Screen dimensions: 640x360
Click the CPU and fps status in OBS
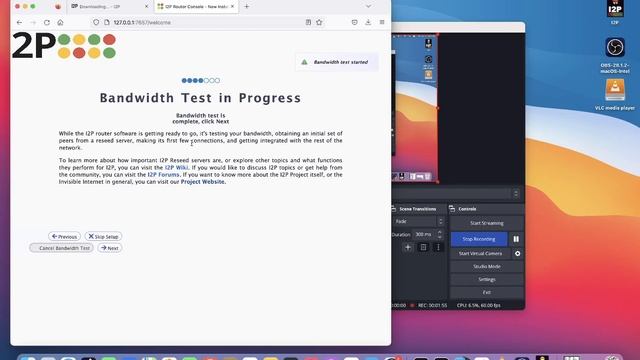click(479, 305)
